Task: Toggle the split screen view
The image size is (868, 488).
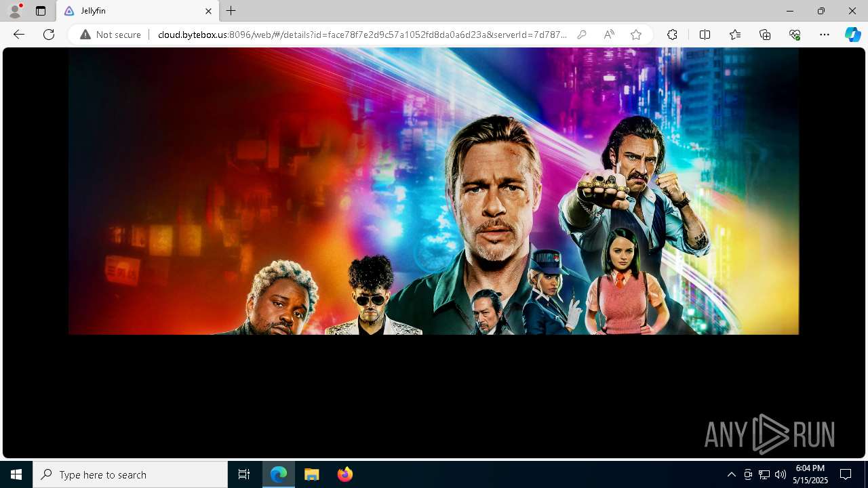Action: click(705, 35)
